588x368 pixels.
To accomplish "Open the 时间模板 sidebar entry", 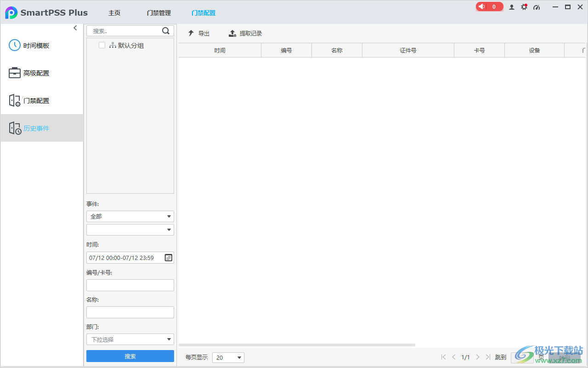I will click(x=42, y=46).
